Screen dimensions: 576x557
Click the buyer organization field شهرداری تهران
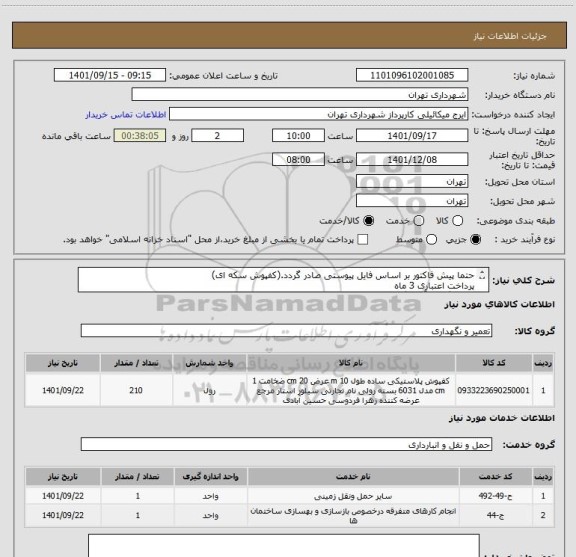300,95
